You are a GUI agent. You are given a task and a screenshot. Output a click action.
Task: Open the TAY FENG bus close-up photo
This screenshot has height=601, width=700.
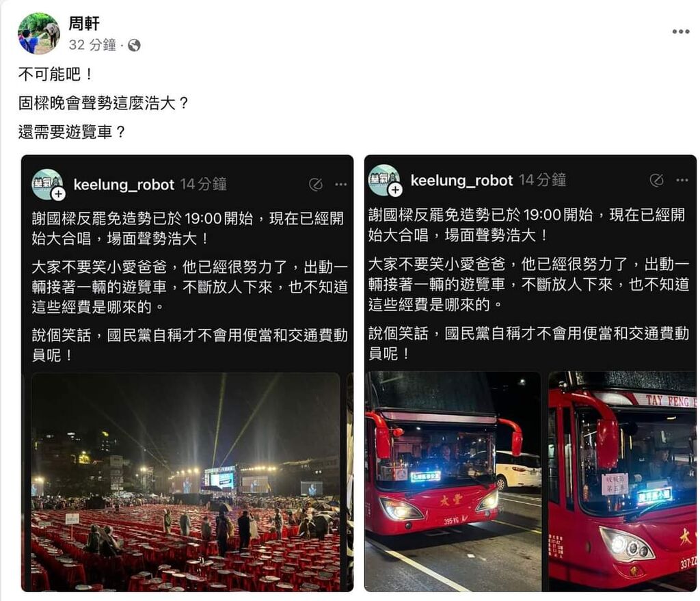click(x=622, y=481)
